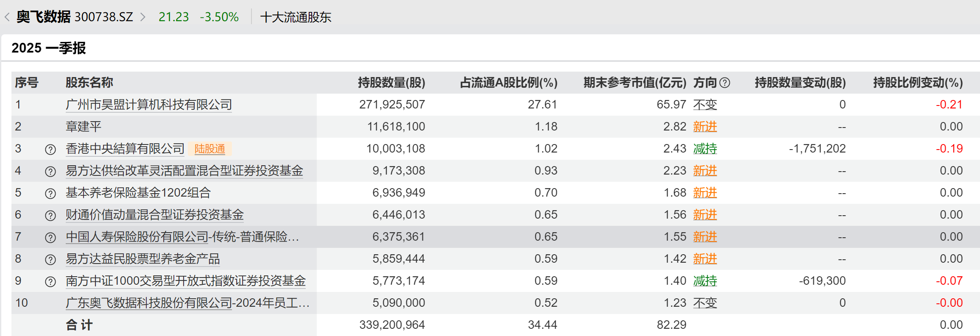
Task: Click the 十大流通股东 tab title
Action: click(x=296, y=17)
